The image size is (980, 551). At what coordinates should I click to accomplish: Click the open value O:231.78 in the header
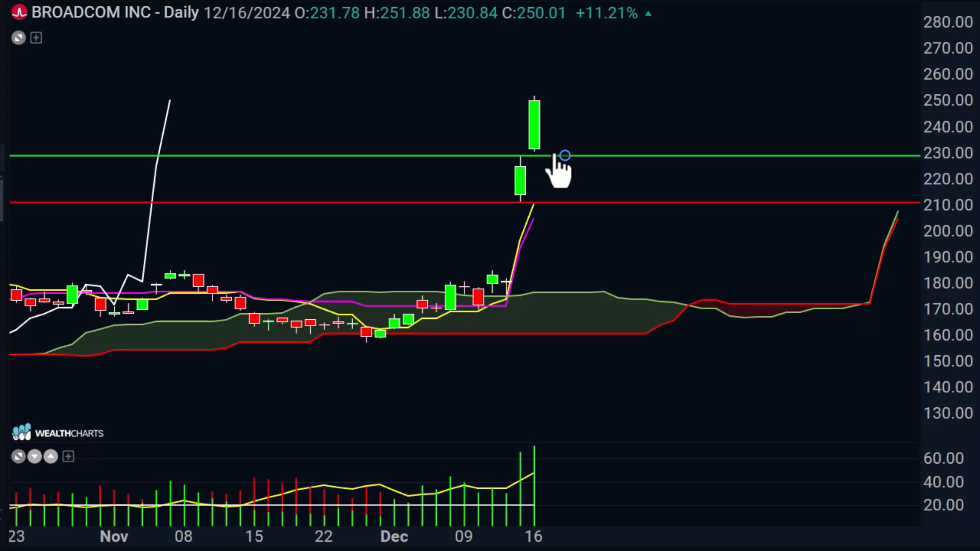coord(327,13)
